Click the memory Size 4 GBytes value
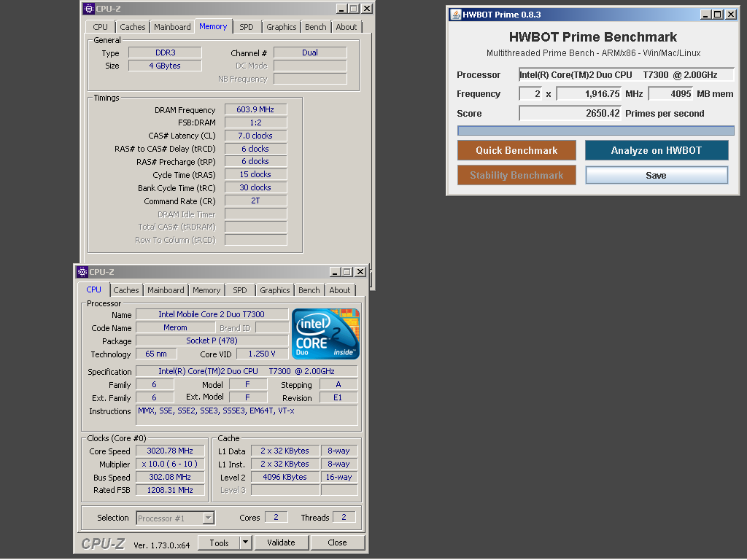Image resolution: width=747 pixels, height=560 pixels. 166,66
